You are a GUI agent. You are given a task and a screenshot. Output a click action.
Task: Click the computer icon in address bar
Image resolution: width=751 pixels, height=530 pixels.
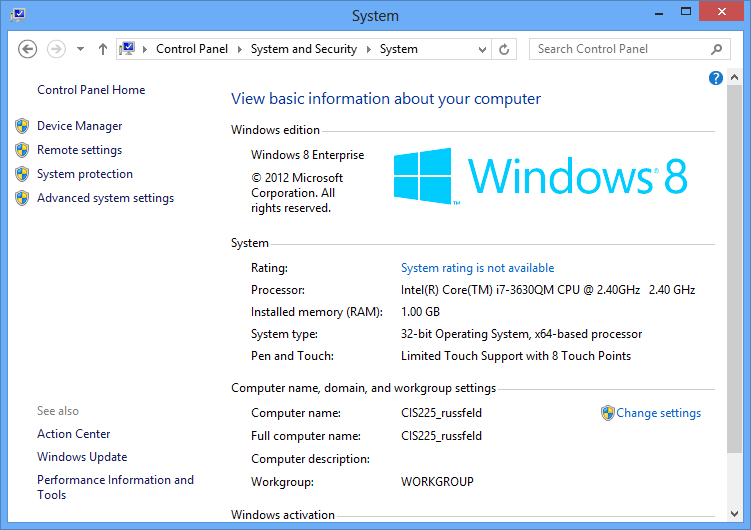click(x=128, y=49)
